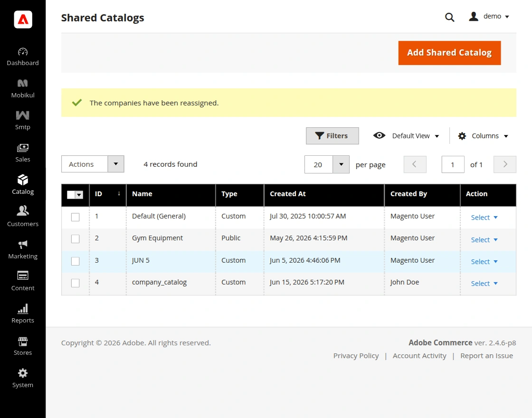Sort by the Name column header
Screen dimensions: 532x418
coord(171,195)
